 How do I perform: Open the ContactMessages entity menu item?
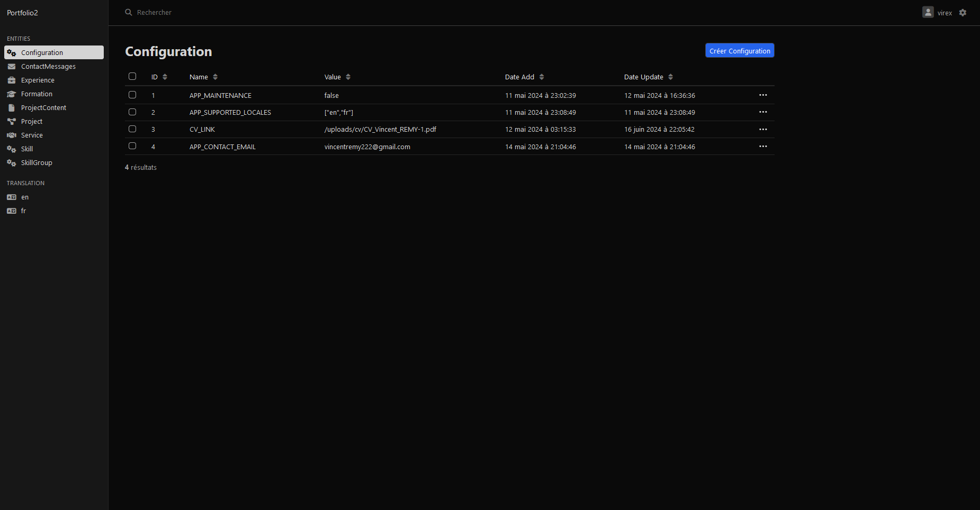click(x=54, y=66)
